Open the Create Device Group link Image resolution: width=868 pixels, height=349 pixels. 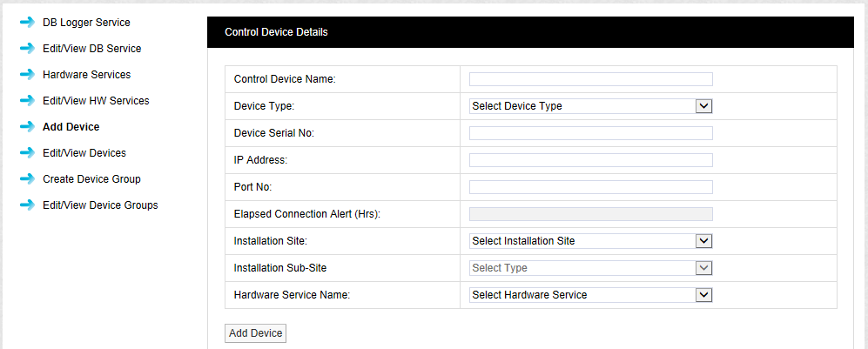tap(91, 179)
